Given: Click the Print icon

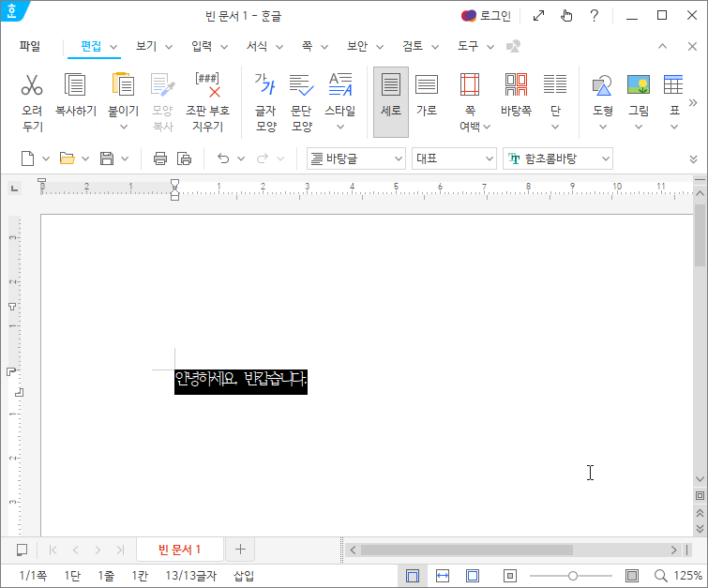Looking at the screenshot, I should (160, 158).
